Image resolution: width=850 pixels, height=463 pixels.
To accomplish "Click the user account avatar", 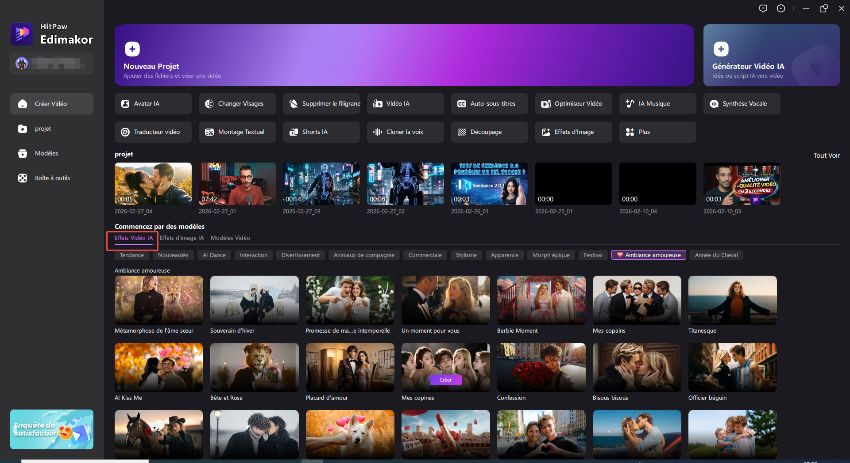I will (x=22, y=63).
